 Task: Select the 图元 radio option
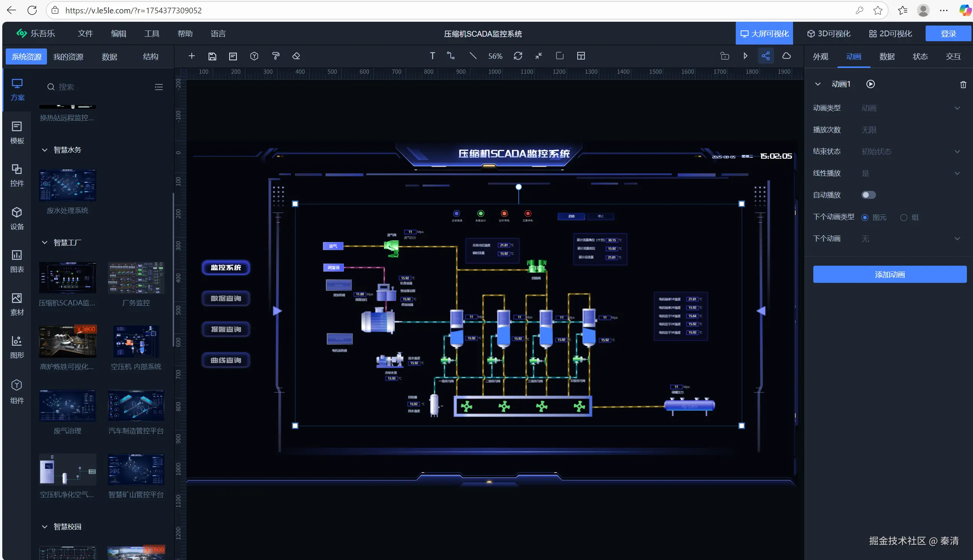tap(865, 218)
